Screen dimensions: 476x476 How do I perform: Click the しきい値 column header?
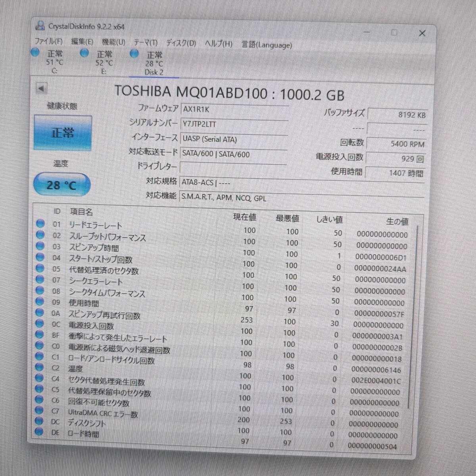coord(330,219)
